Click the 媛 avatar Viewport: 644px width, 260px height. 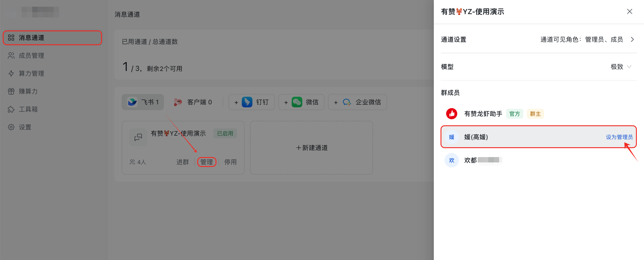point(451,137)
